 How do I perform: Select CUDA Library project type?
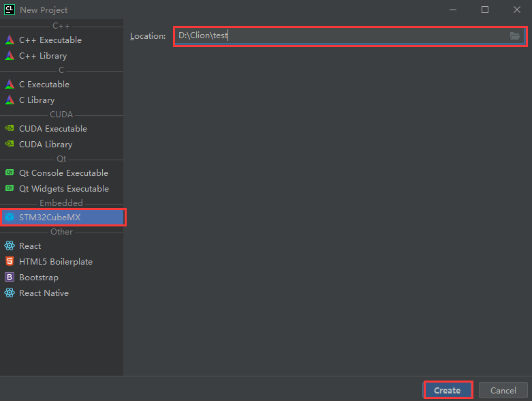62,144
